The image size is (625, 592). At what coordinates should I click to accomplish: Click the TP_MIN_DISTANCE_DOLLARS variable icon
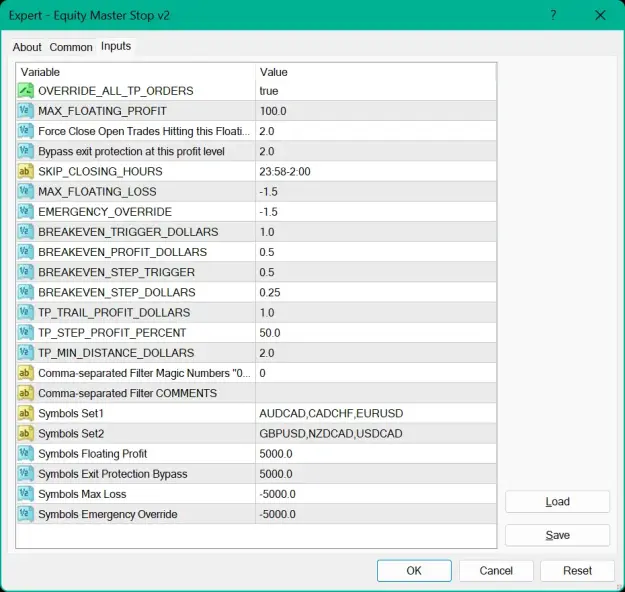[x=26, y=353]
